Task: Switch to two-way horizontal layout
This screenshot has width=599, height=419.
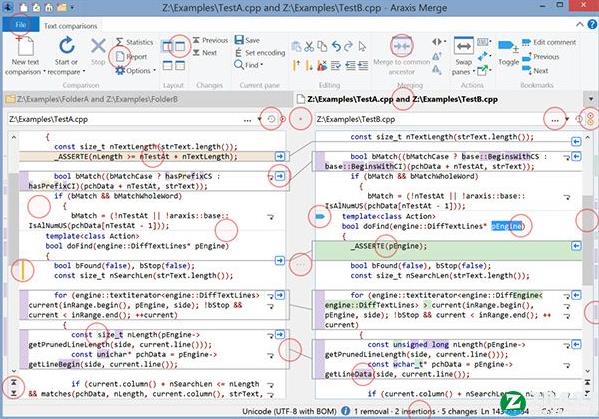Action: pyautogui.click(x=167, y=66)
